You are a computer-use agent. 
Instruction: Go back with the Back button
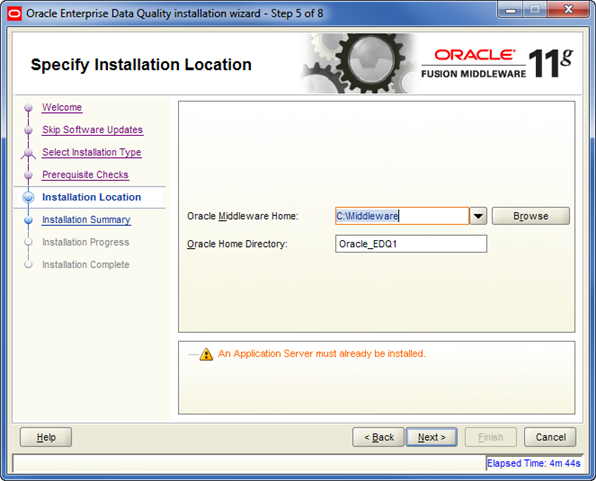coord(379,437)
